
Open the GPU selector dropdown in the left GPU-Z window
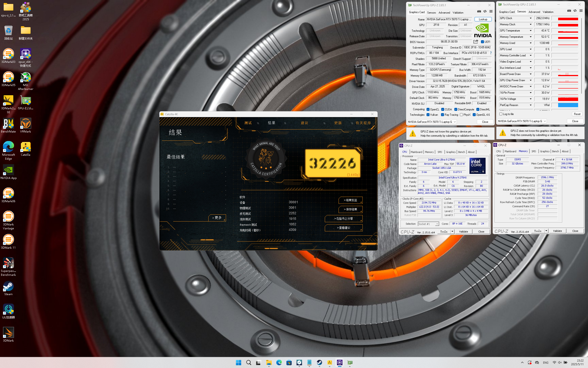click(432, 122)
